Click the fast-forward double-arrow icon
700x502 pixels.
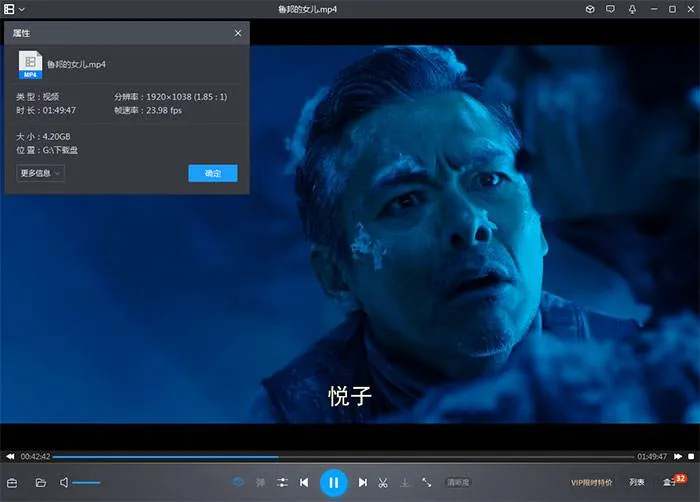pos(678,456)
